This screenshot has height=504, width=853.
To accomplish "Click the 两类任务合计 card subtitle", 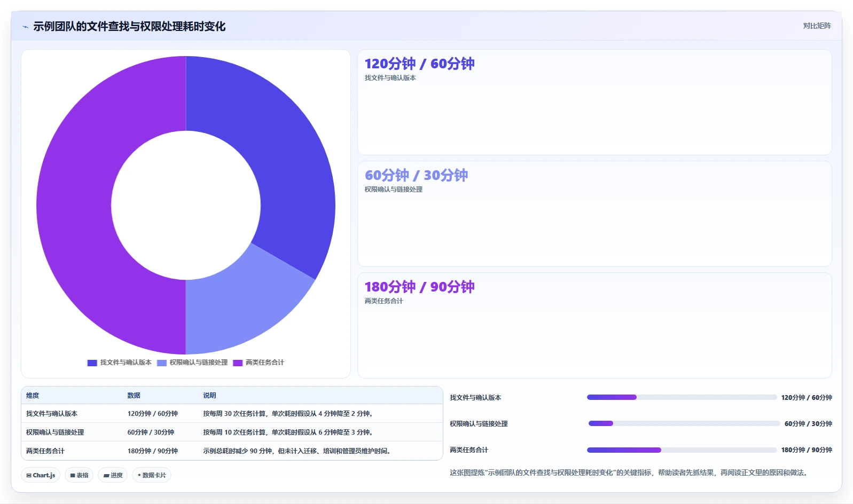I will click(384, 301).
